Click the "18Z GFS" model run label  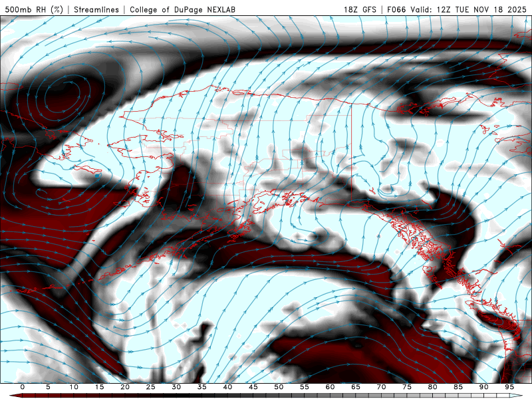(x=360, y=9)
